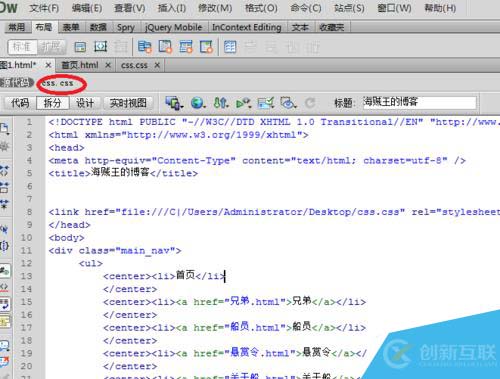This screenshot has width=500, height=379.
Task: Click the 标题 title input field
Action: pos(419,102)
